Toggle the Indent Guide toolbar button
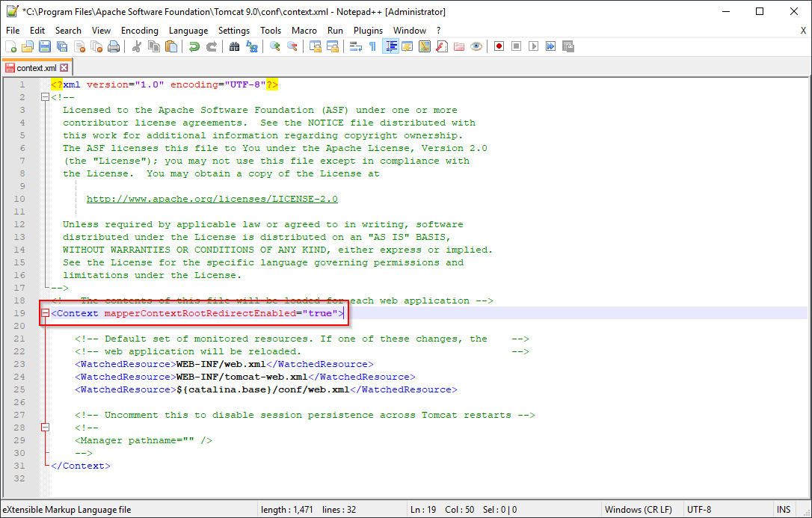 [390, 46]
